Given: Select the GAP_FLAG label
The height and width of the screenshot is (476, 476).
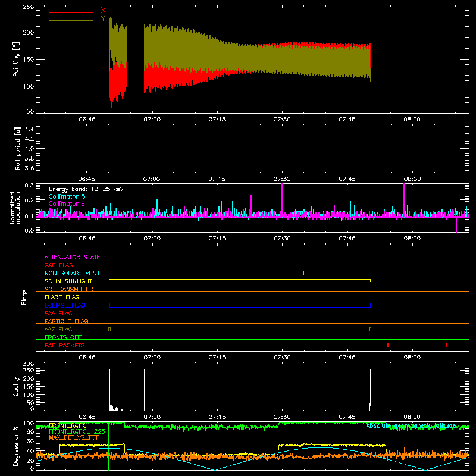Looking at the screenshot, I should point(58,265).
